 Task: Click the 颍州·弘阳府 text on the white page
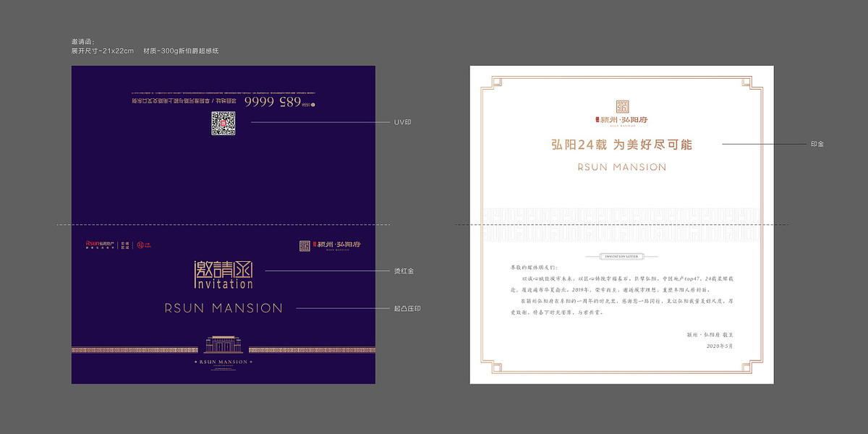pos(622,122)
